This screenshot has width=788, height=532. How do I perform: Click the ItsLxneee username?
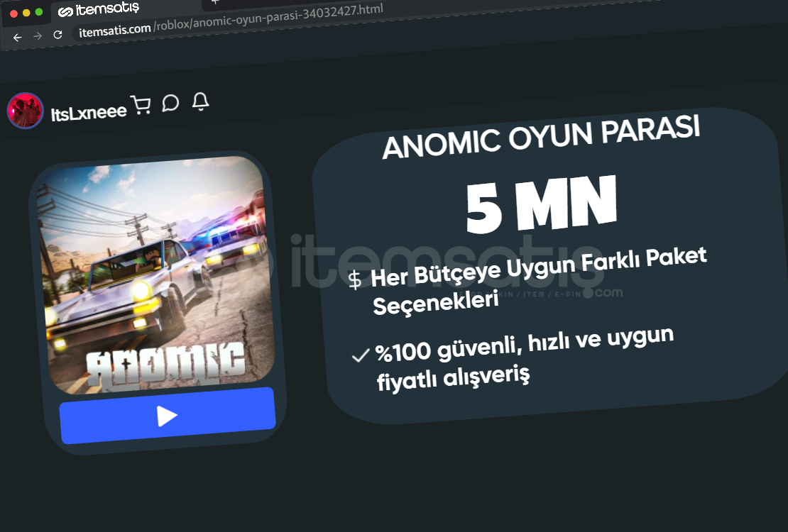tap(89, 113)
